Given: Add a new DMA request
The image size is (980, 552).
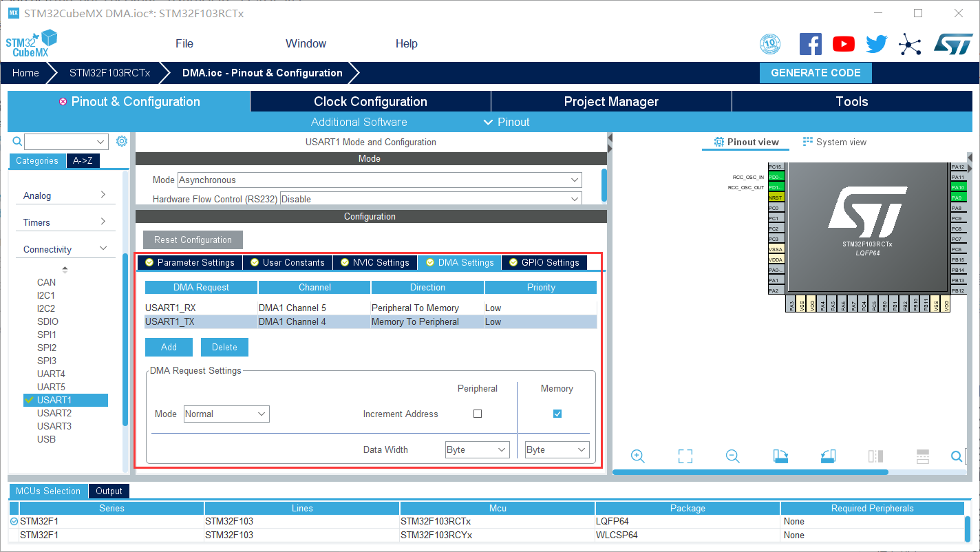Looking at the screenshot, I should click(x=169, y=347).
